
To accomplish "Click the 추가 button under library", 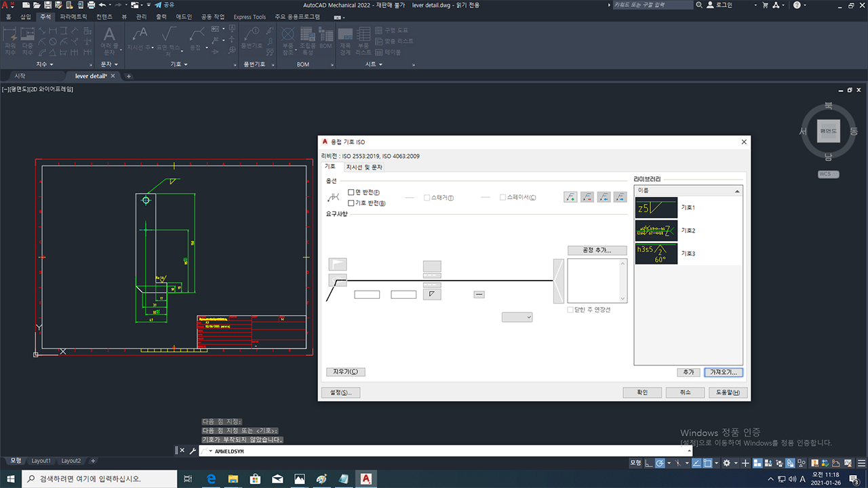I will [688, 372].
